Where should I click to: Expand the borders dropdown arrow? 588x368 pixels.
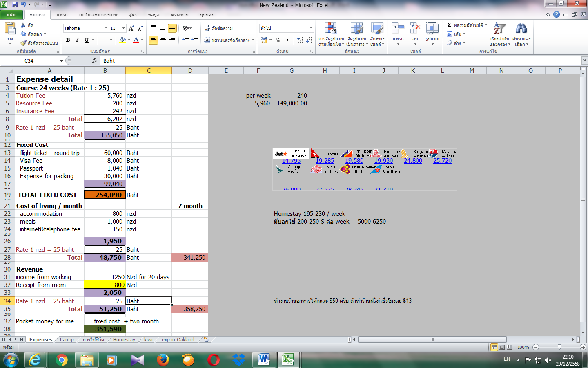(111, 40)
